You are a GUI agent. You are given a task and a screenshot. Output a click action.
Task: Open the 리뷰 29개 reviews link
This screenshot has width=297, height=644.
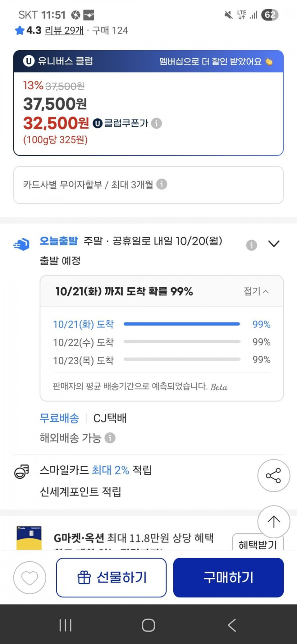pos(64,31)
